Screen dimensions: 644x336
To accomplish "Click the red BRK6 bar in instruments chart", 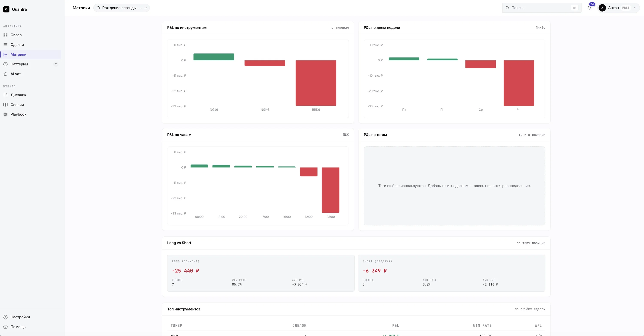I will [316, 83].
